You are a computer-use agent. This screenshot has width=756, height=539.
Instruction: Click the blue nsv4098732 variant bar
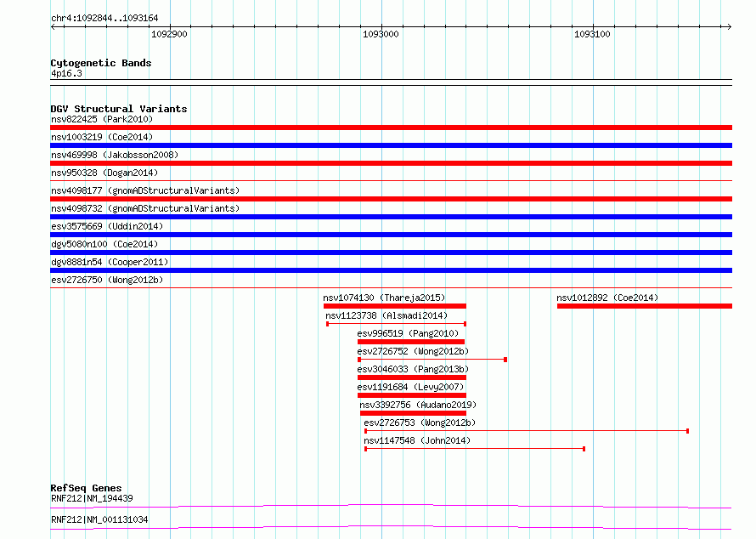pyautogui.click(x=391, y=217)
